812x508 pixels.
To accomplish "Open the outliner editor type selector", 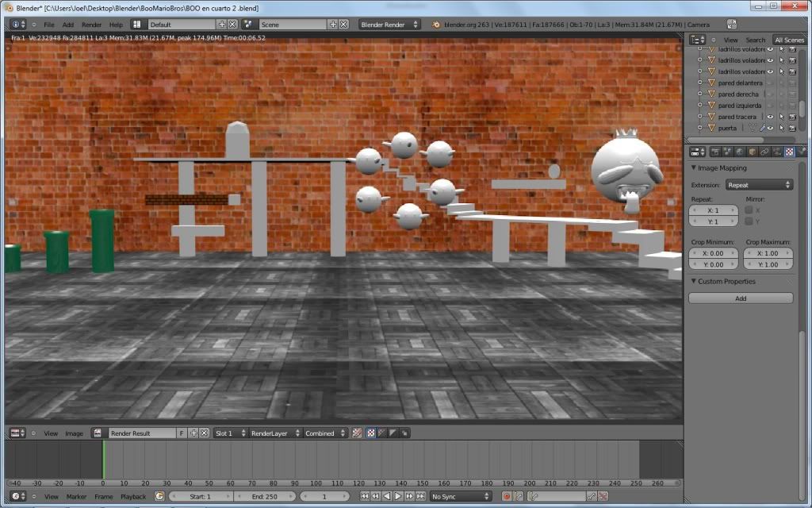I will [698, 40].
